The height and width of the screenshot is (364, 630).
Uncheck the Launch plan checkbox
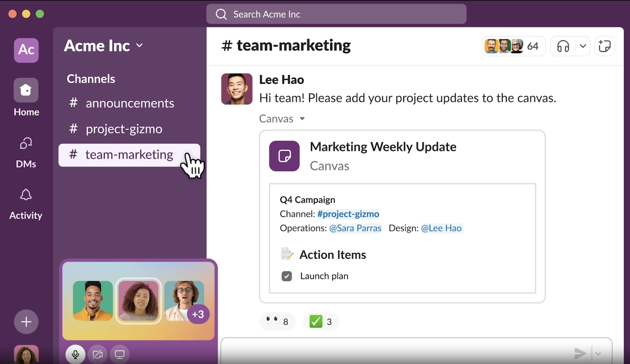coord(287,276)
